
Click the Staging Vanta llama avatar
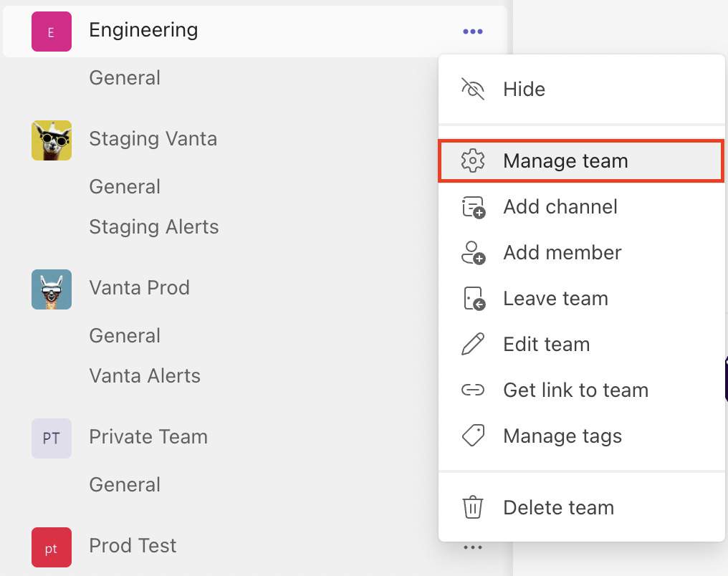[52, 140]
